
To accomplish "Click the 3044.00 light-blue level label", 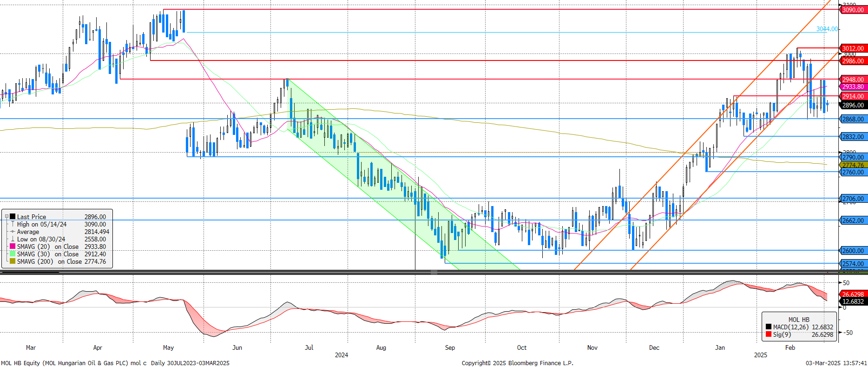I will pos(827,29).
